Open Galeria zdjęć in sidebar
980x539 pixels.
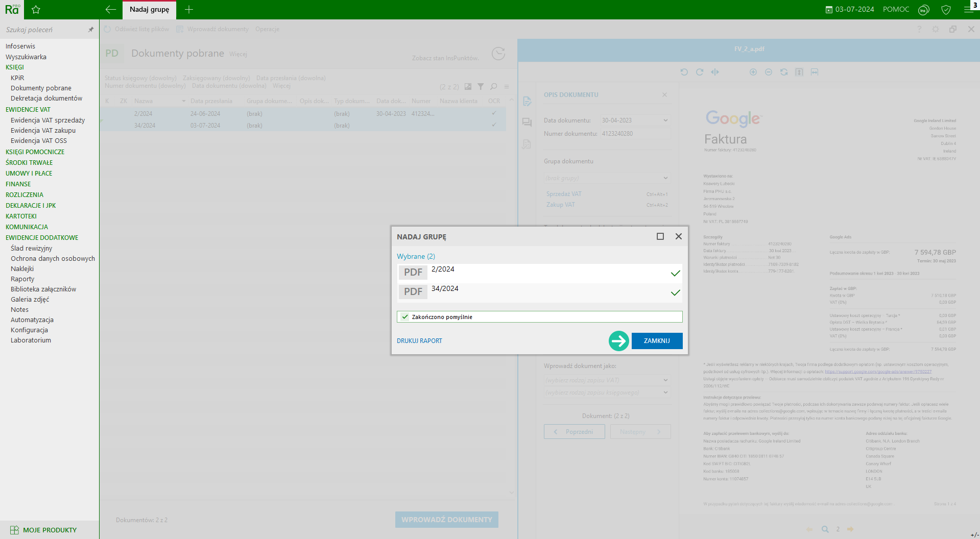coord(30,299)
